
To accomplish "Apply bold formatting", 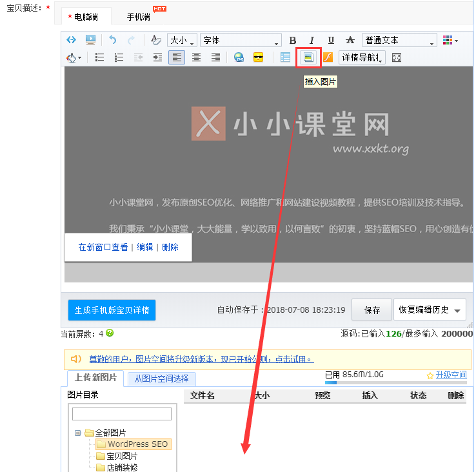I will 292,40.
